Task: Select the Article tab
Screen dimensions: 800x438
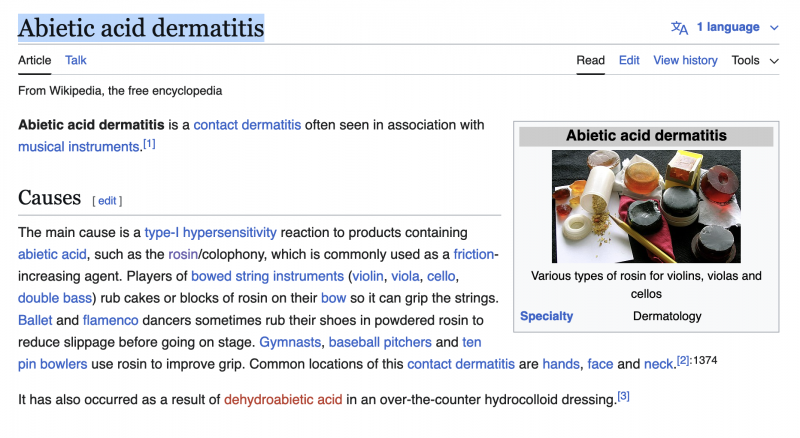Action: pos(34,60)
